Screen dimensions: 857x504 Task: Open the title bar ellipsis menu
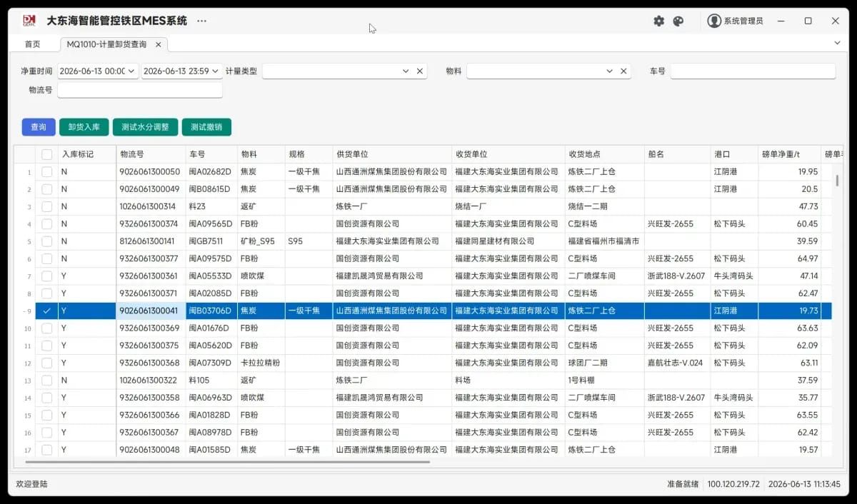click(x=201, y=21)
